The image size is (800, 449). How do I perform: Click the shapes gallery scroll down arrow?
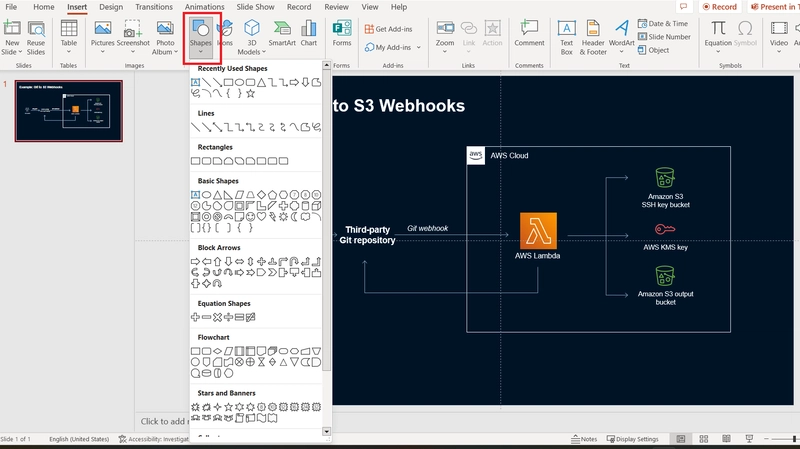(327, 432)
